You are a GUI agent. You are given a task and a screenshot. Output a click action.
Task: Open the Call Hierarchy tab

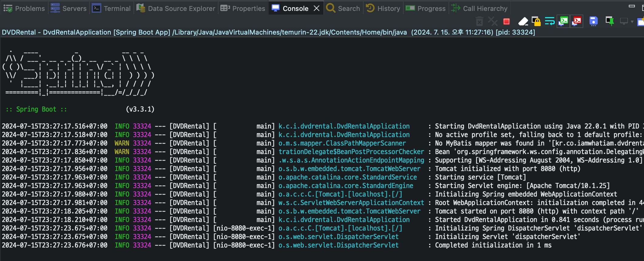tap(479, 8)
